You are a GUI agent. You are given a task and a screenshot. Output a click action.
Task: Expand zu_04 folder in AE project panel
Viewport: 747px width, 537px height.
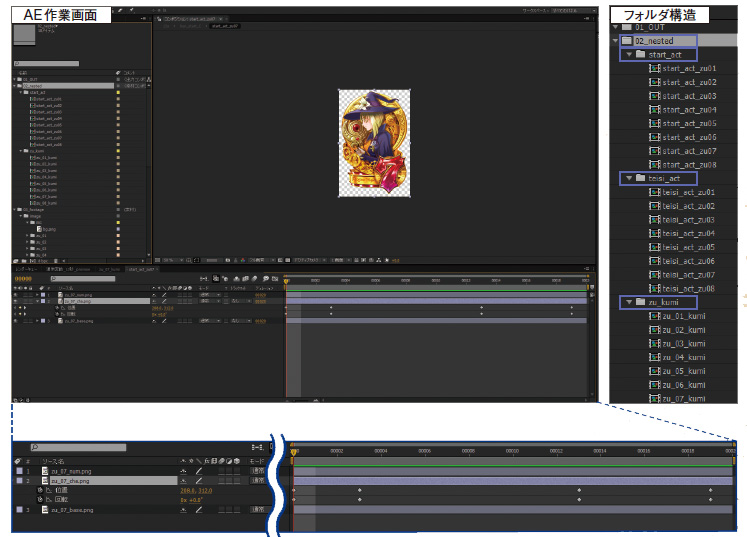pyautogui.click(x=28, y=255)
